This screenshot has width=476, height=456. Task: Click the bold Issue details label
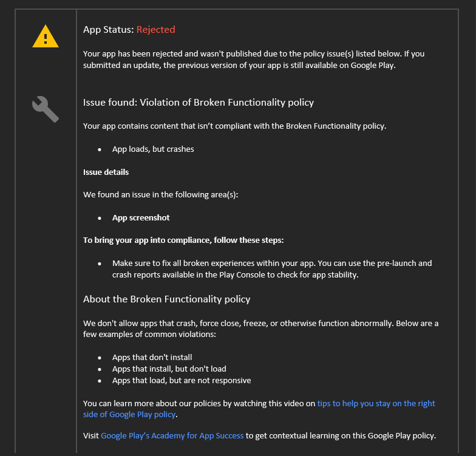(x=106, y=172)
